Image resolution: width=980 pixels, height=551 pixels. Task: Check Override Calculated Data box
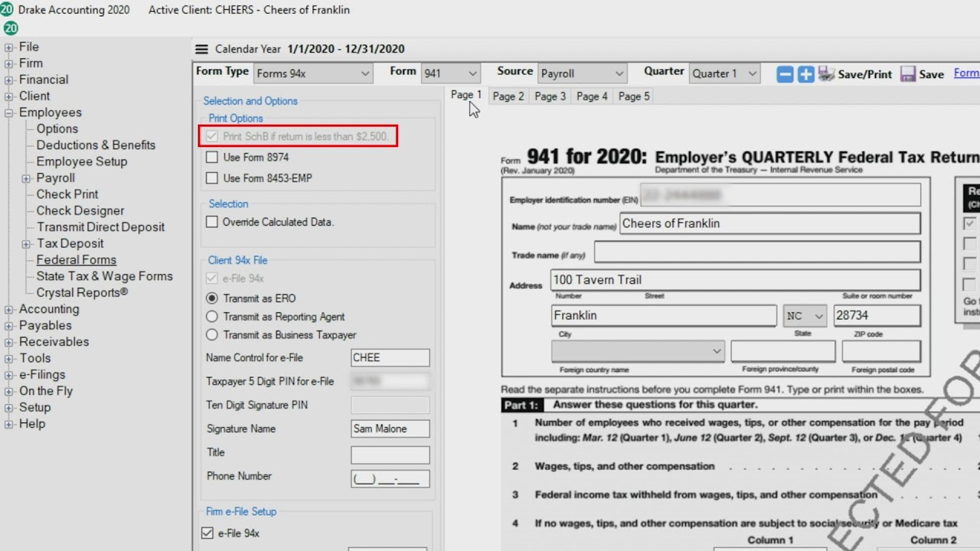point(212,222)
